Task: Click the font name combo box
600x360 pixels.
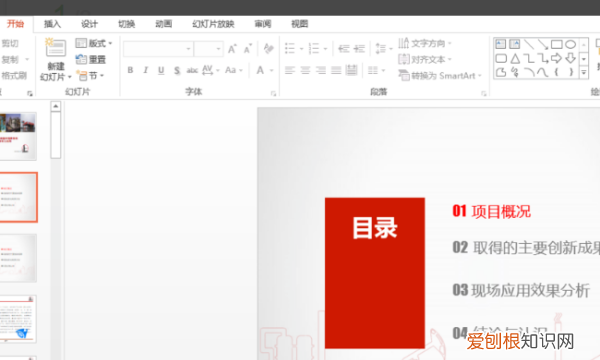Action: tap(158, 49)
